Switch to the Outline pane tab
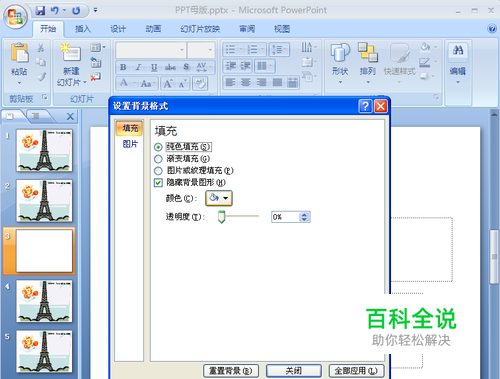500x379 pixels. point(36,116)
